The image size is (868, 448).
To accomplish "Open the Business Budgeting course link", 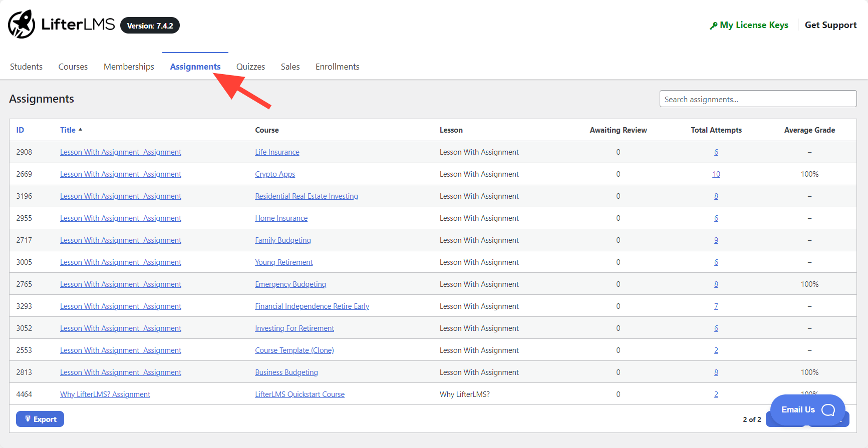I will (x=286, y=372).
